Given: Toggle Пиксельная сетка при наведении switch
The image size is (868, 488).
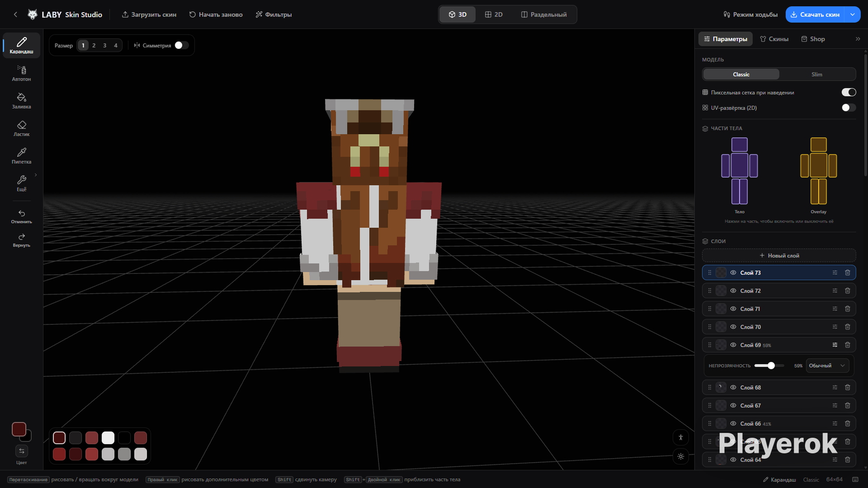Looking at the screenshot, I should [848, 92].
